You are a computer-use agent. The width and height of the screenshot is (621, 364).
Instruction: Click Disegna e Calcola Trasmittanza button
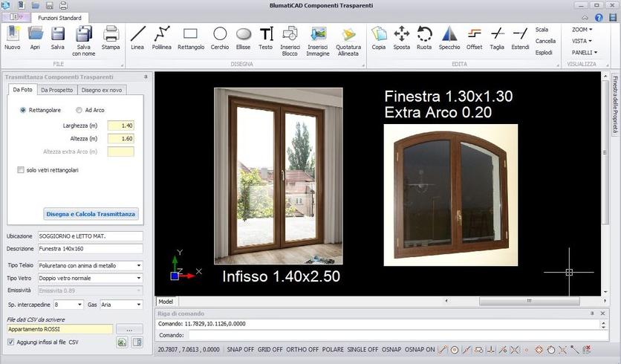coord(91,214)
